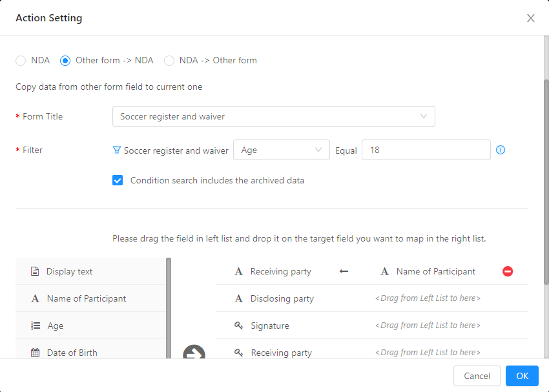Image resolution: width=549 pixels, height=392 pixels.
Task: Click the filter info icon
Action: click(x=501, y=150)
